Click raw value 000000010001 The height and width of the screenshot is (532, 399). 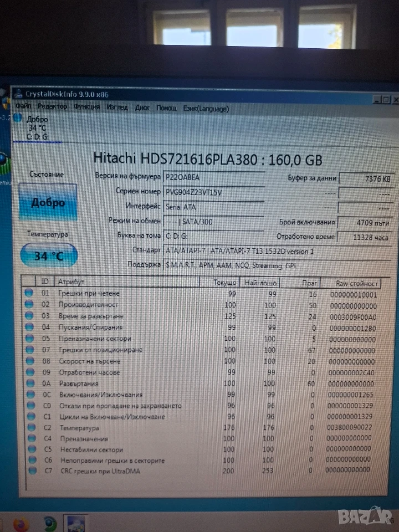coord(354,295)
